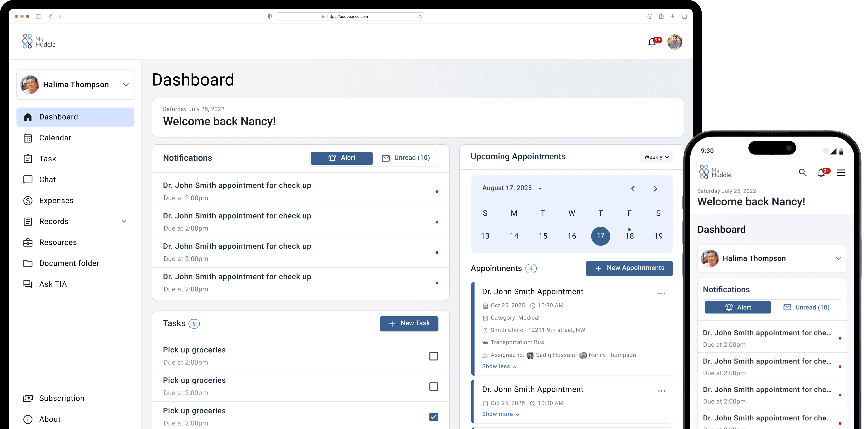Viewport: 868px width, 429px height.
Task: Uncheck the completed Pick up groceries task
Action: point(433,417)
